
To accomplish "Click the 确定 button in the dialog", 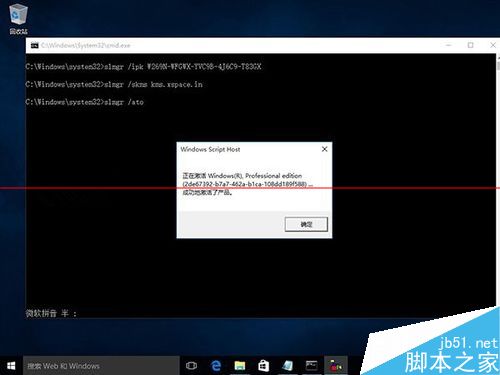I will click(306, 224).
